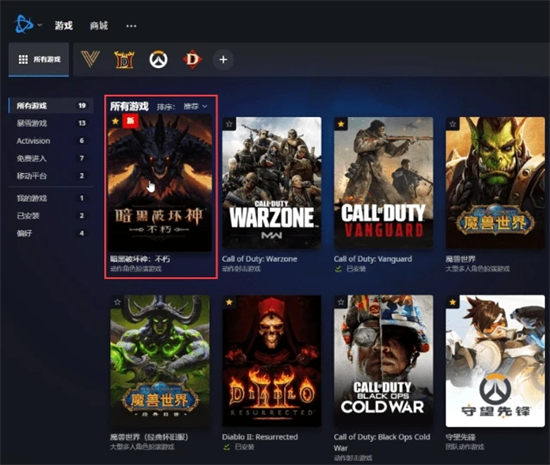
Task: Open the 推荐 sort dropdown
Action: (195, 106)
